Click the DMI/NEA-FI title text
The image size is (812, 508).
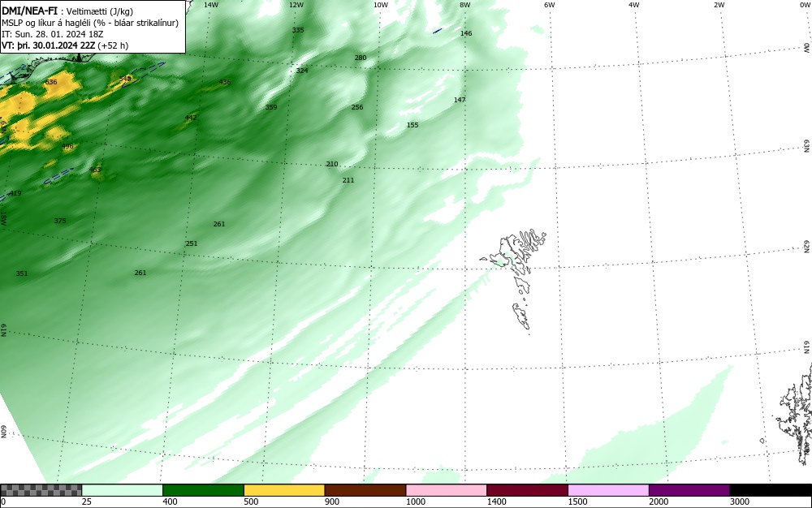point(29,11)
